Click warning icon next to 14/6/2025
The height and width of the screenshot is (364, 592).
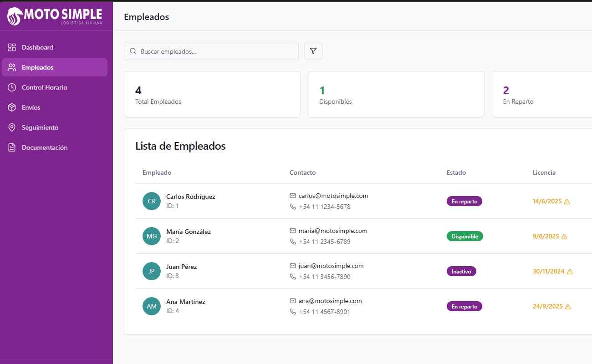pyautogui.click(x=567, y=202)
